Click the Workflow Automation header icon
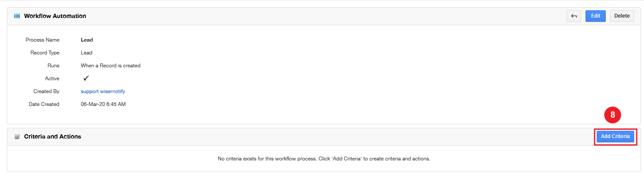This screenshot has width=644, height=178. [x=17, y=16]
